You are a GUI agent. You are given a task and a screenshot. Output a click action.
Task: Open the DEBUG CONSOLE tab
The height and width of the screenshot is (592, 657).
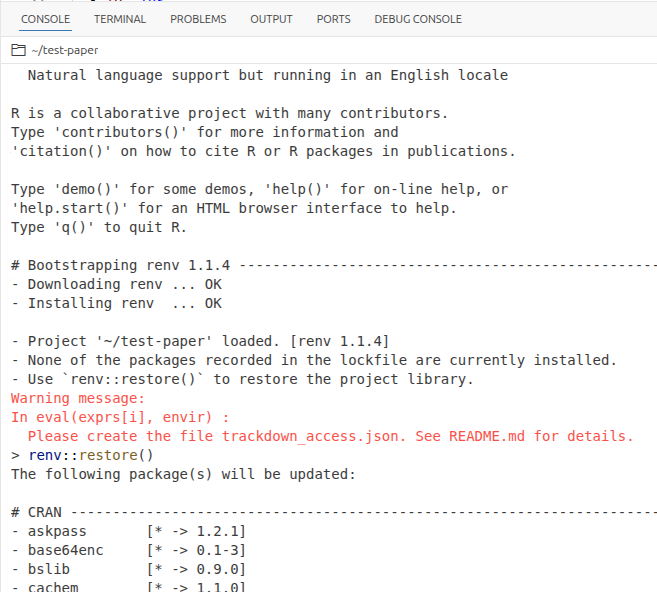coord(418,19)
